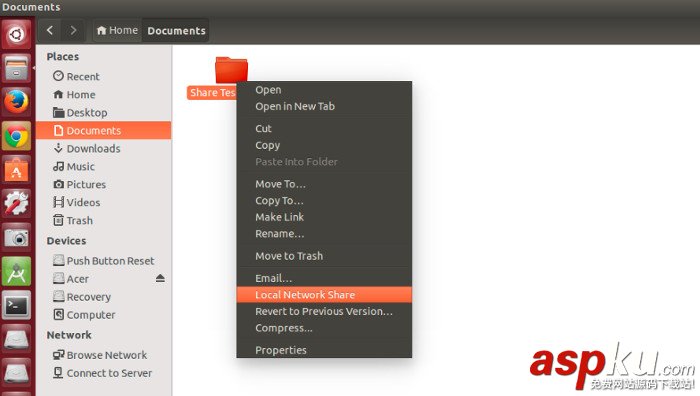Click the back navigation arrow
The height and width of the screenshot is (396, 700).
(x=50, y=30)
